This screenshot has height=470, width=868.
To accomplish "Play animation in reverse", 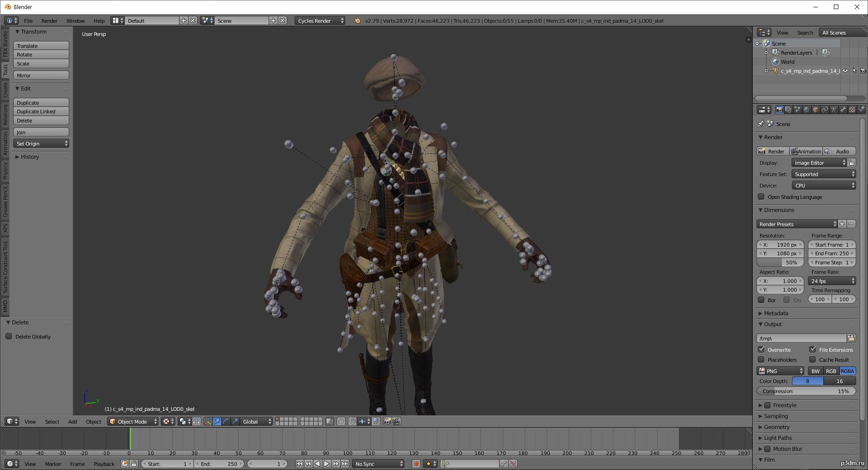I will pos(317,464).
